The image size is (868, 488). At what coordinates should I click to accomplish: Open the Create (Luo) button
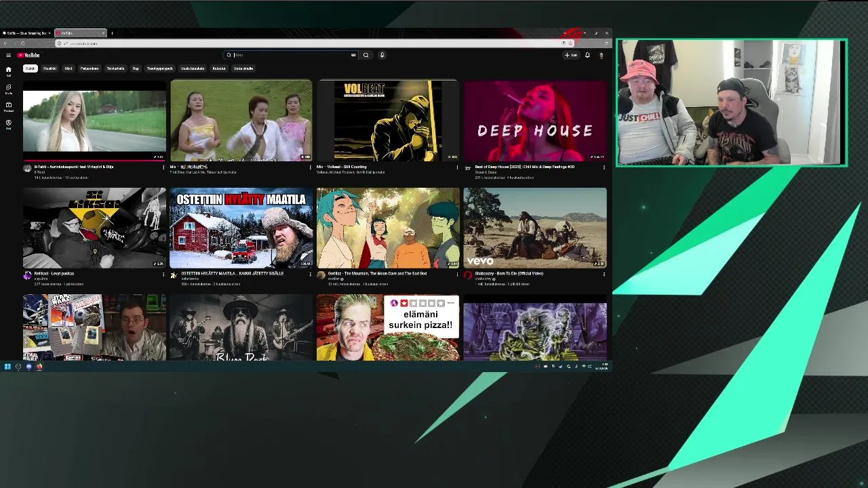571,55
